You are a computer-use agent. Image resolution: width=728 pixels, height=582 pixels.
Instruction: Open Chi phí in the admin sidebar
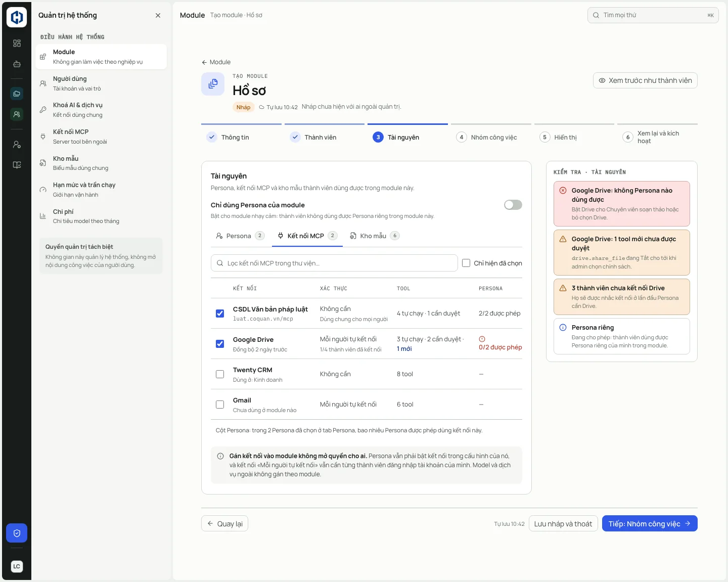101,216
